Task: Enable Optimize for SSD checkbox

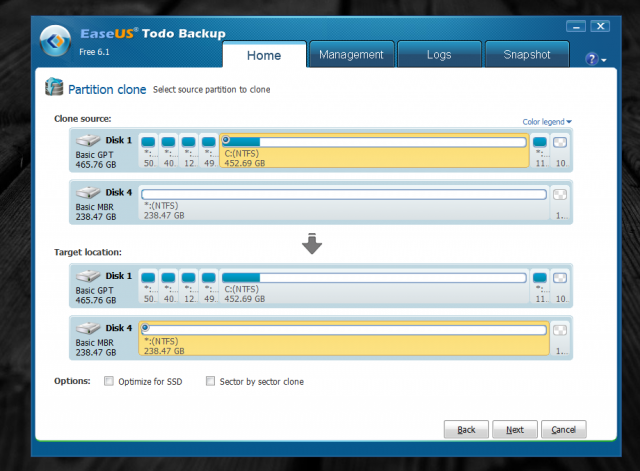Action: (109, 381)
